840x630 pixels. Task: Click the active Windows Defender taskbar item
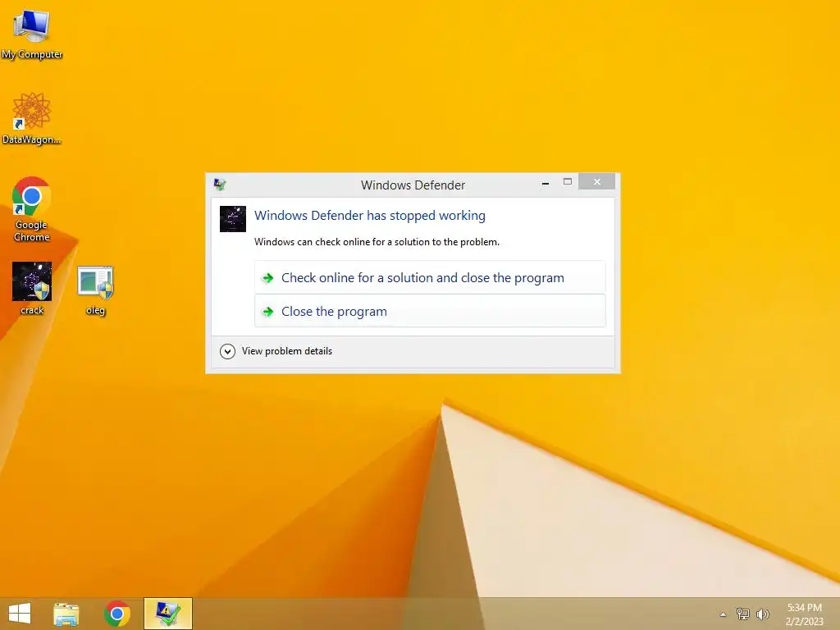click(x=167, y=614)
